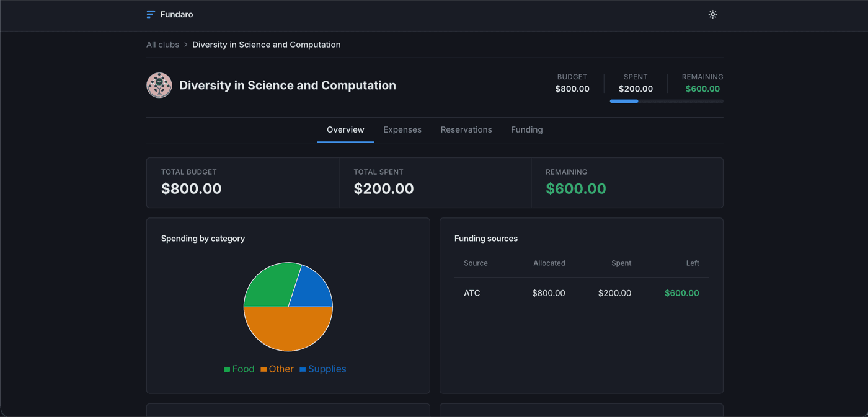868x417 pixels.
Task: Switch to the Expenses tab
Action: click(402, 129)
